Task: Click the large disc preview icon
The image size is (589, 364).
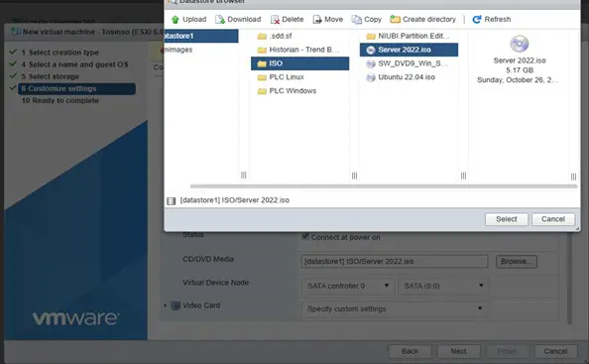Action: (x=520, y=44)
